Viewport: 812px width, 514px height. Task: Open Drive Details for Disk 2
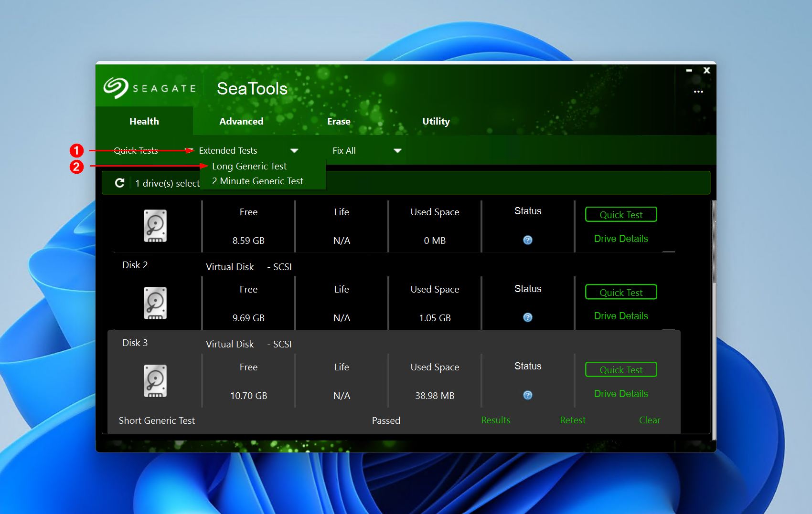621,316
